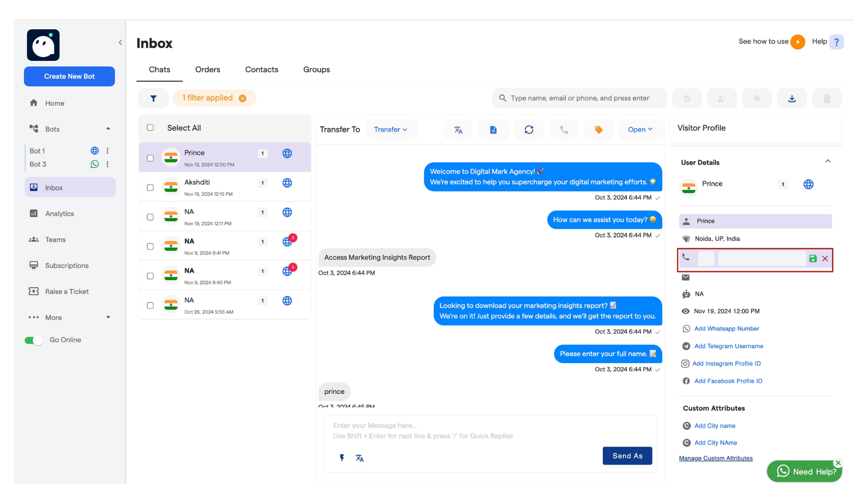Switch to the Contacts tab

tap(262, 70)
